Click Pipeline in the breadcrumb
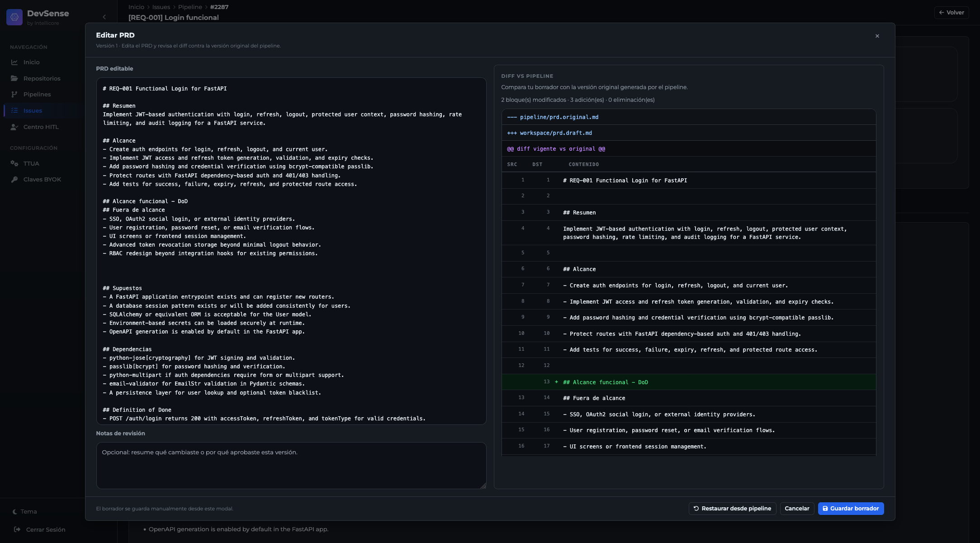 (190, 7)
